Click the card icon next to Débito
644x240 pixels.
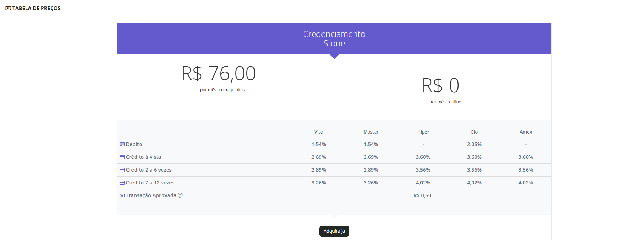click(x=122, y=144)
